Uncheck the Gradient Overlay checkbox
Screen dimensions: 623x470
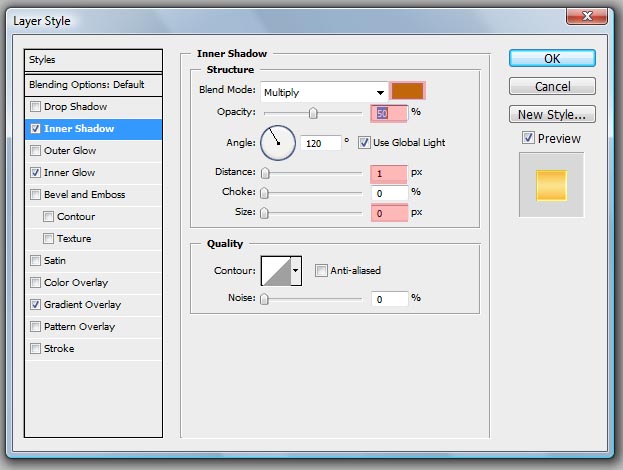click(x=35, y=305)
